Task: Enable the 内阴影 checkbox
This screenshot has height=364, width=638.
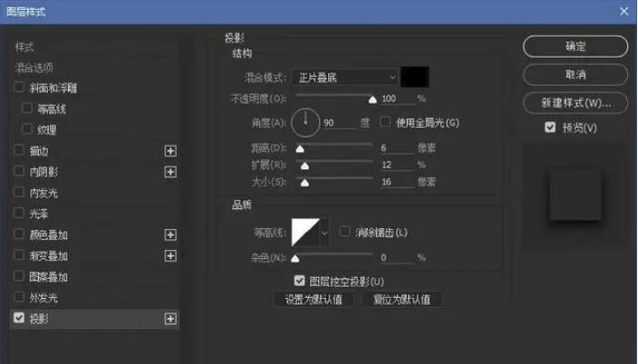Action: tap(19, 171)
